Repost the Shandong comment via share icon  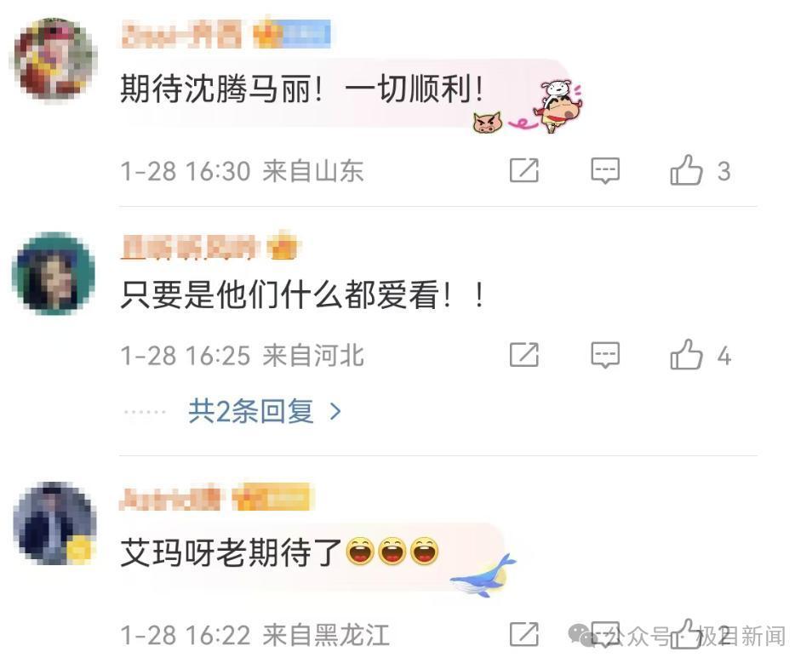524,170
